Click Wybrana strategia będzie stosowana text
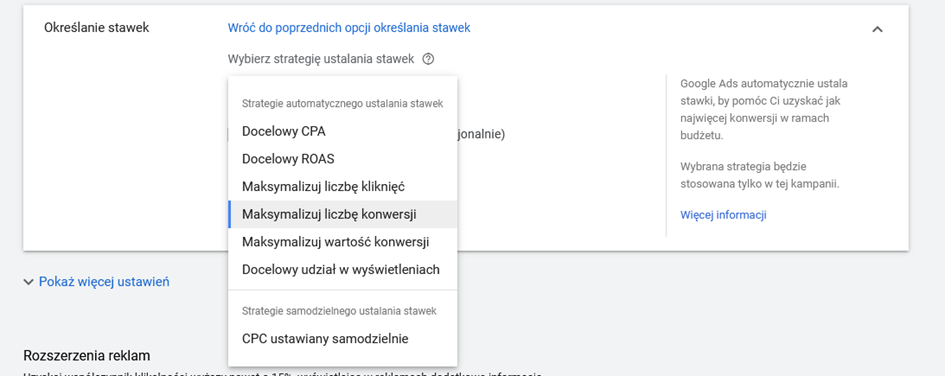Viewport: 945px width, 376px height. (759, 175)
